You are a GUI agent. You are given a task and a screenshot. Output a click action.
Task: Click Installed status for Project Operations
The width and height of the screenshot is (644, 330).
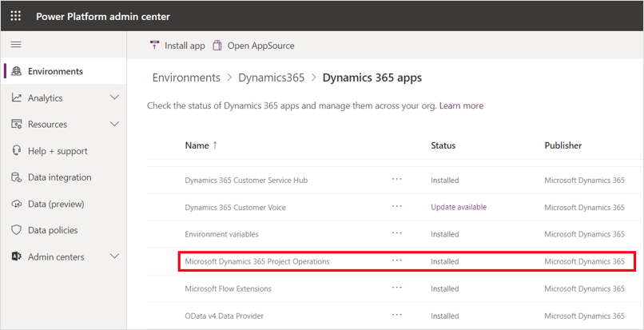click(445, 261)
